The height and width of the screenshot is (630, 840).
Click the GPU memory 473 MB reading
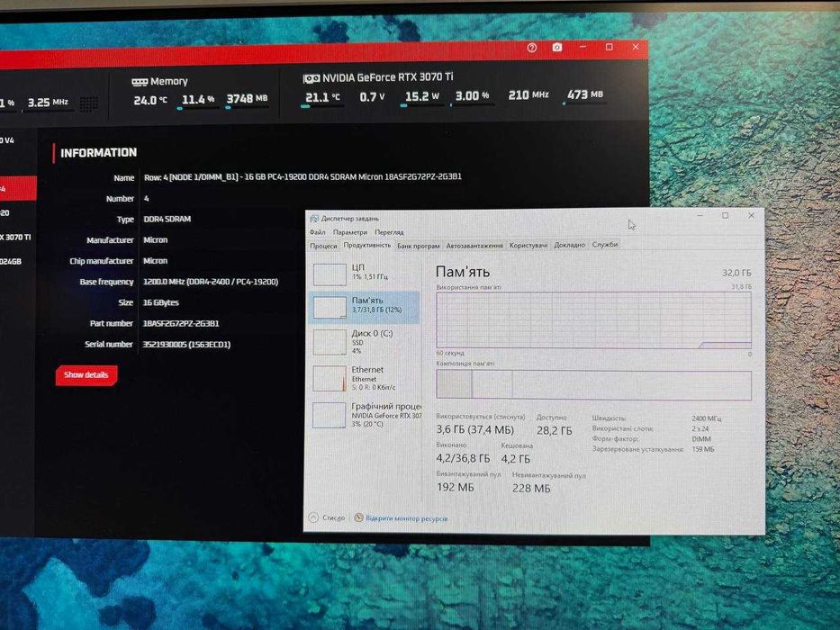pos(585,94)
